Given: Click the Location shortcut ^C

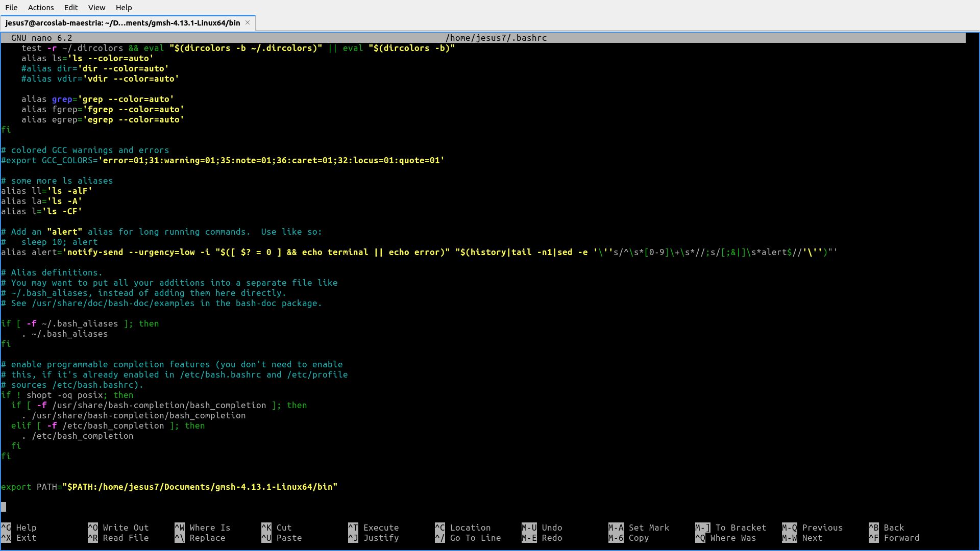Looking at the screenshot, I should coord(463,528).
